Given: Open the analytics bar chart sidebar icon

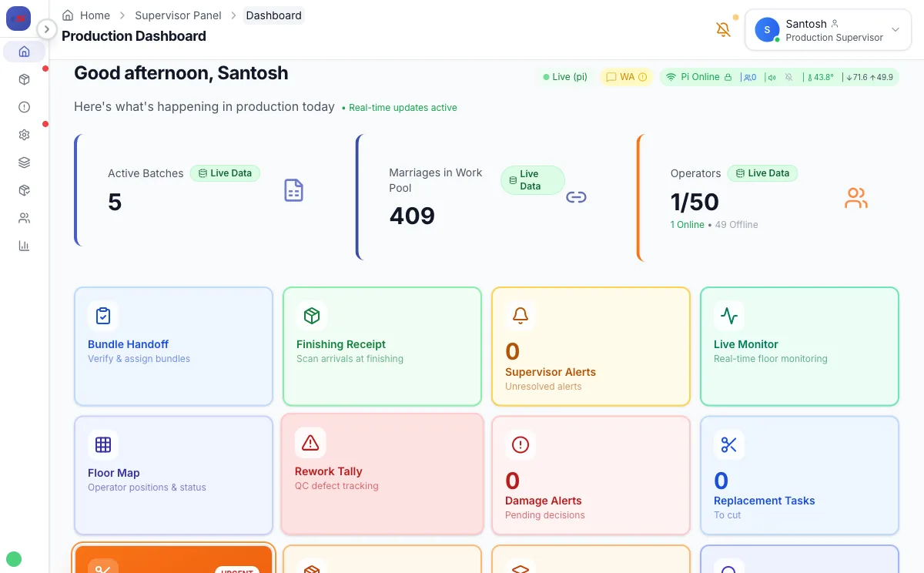Looking at the screenshot, I should pos(24,245).
